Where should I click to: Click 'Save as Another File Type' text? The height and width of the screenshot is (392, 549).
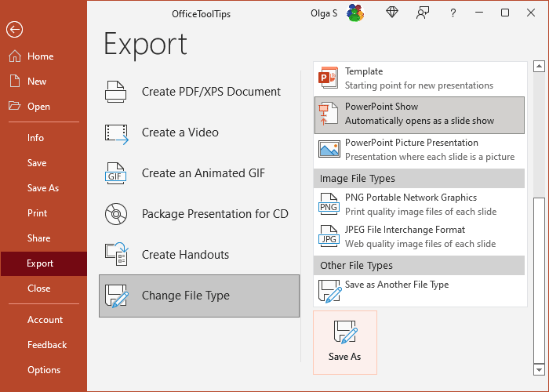coord(397,285)
